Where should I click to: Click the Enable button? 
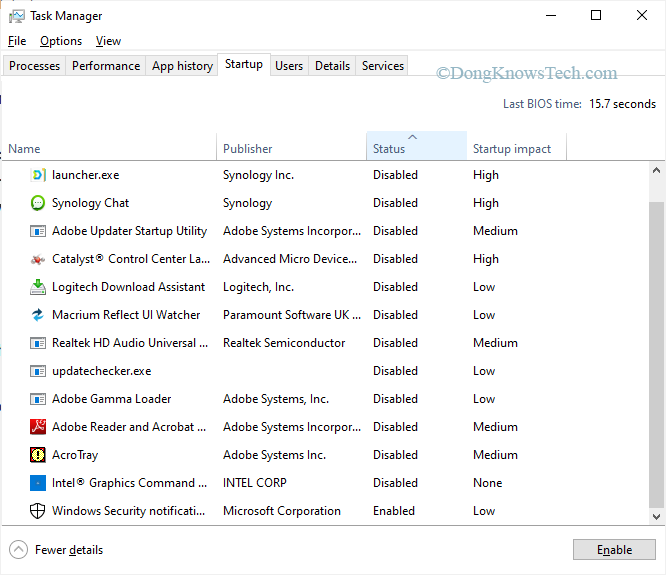[614, 550]
